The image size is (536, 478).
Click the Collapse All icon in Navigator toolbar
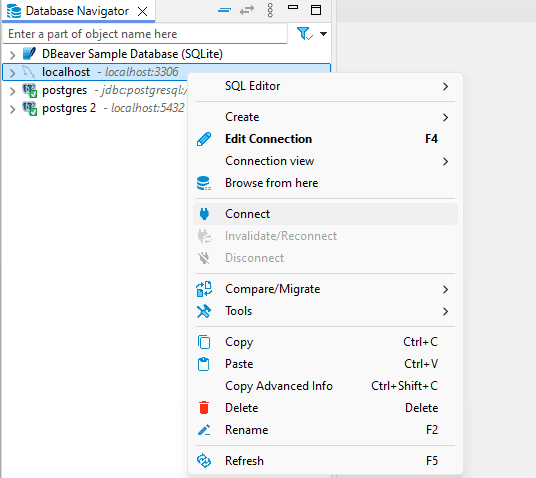(x=224, y=11)
